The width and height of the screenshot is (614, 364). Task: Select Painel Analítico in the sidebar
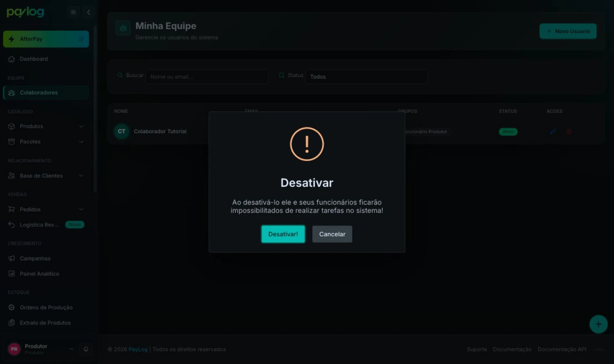pos(46,274)
